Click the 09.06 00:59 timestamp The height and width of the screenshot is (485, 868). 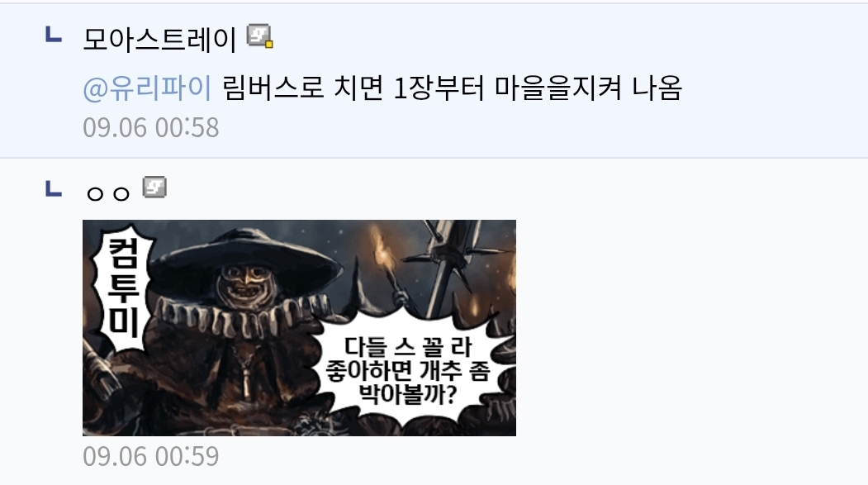coord(151,457)
